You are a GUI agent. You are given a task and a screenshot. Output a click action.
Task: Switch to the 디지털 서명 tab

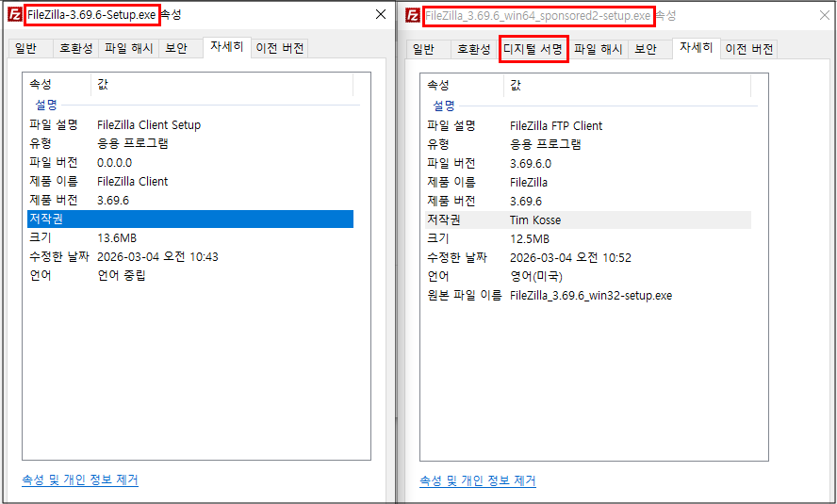[533, 50]
